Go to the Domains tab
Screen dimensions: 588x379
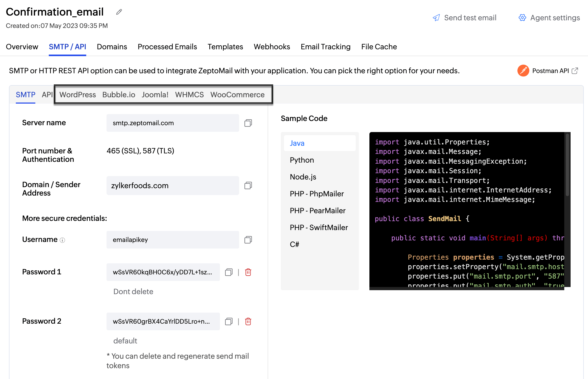(x=112, y=47)
